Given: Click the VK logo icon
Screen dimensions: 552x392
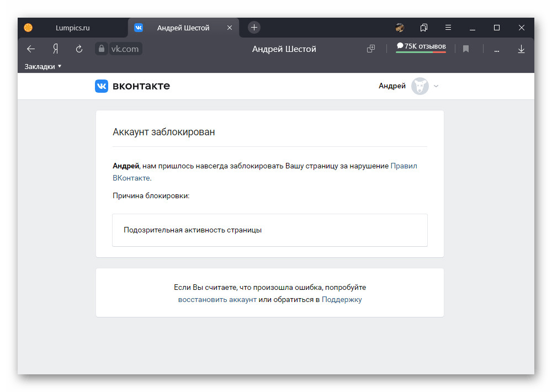Looking at the screenshot, I should 102,86.
